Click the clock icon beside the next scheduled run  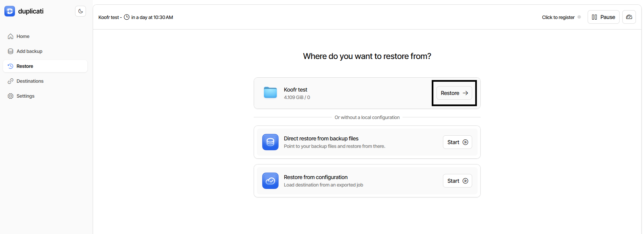(x=127, y=17)
